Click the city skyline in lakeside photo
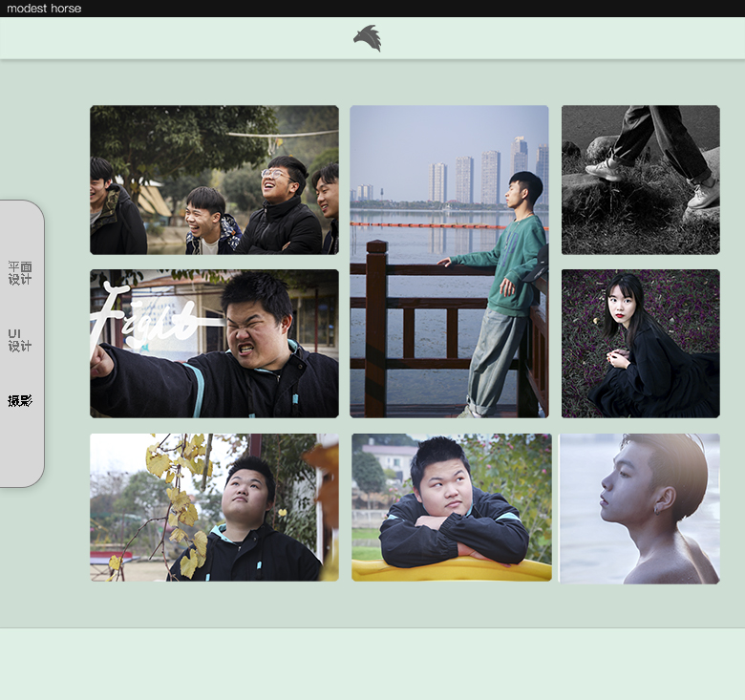This screenshot has height=700, width=745. [478, 177]
